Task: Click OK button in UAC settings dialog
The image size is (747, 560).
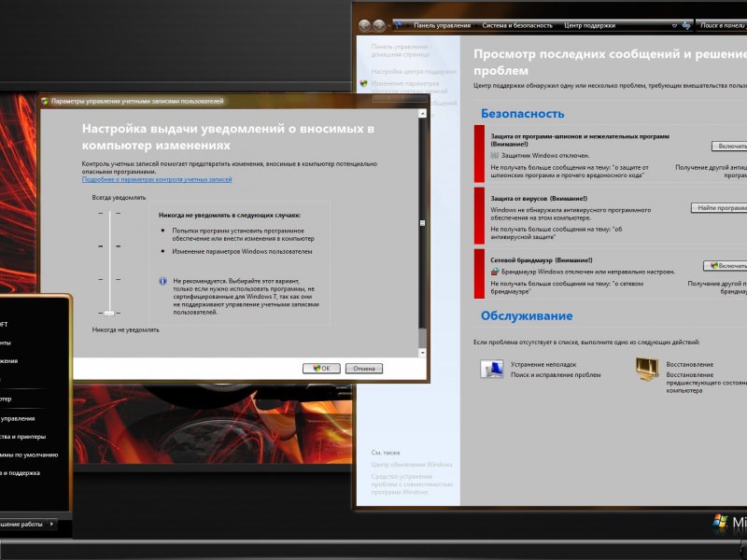Action: pos(321,368)
